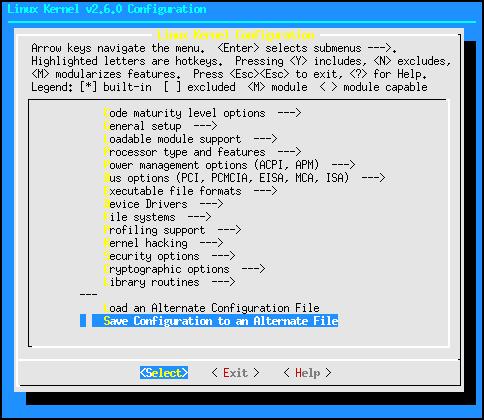Open Code maturity level options submenu

pyautogui.click(x=202, y=113)
